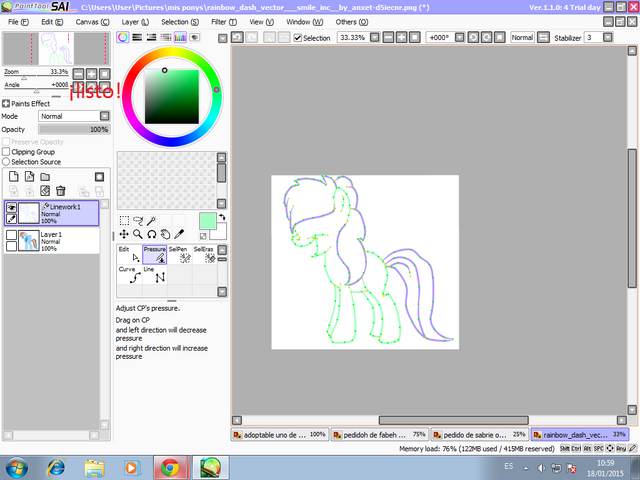
Task: Select the magic wand tool
Action: pyautogui.click(x=151, y=221)
